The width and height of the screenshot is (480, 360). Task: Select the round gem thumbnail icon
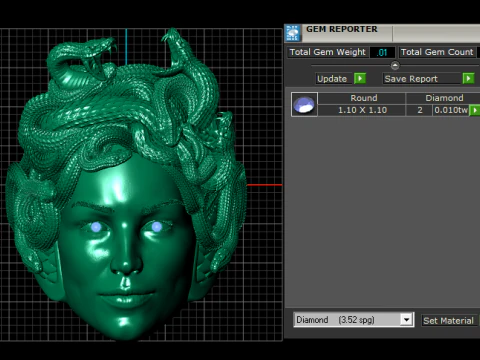point(304,104)
